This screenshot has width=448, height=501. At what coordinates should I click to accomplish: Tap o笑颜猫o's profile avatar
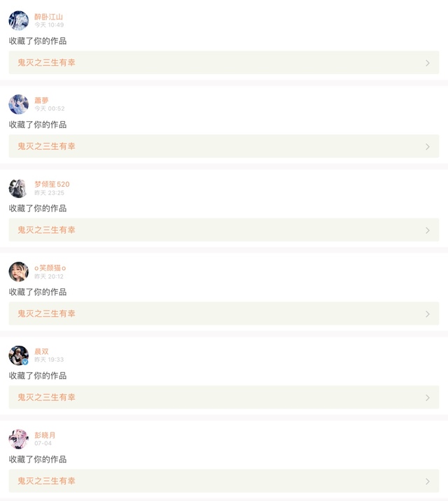(x=18, y=271)
